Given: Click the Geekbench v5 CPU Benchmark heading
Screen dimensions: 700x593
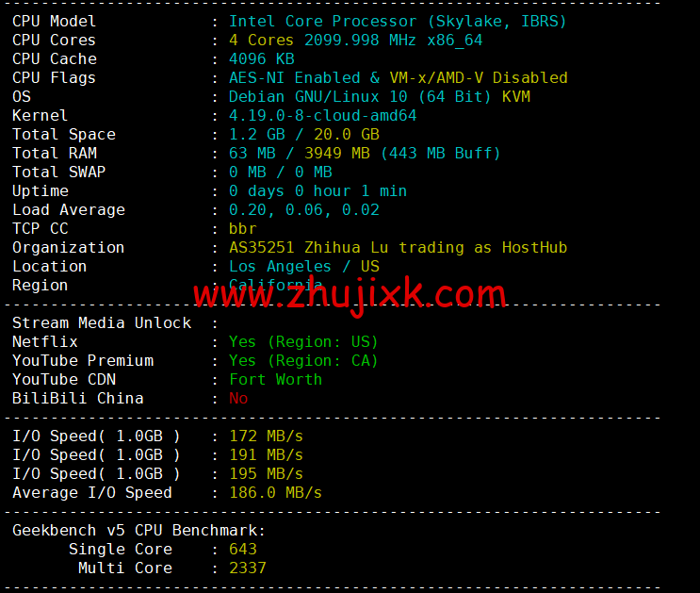Looking at the screenshot, I should coord(138,530).
